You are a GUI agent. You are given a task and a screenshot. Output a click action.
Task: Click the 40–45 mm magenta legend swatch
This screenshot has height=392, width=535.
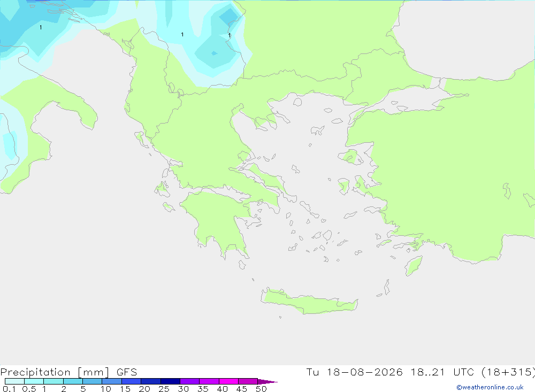(x=228, y=381)
